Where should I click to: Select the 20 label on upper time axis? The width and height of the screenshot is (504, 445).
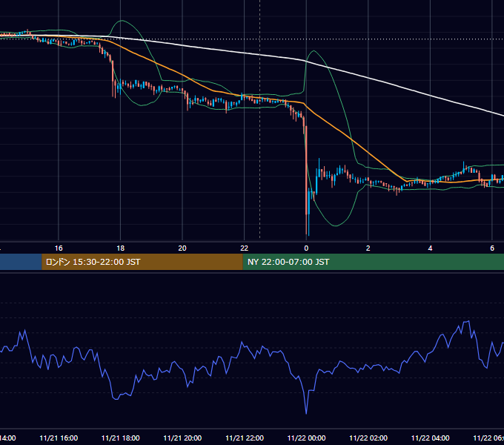(x=182, y=248)
